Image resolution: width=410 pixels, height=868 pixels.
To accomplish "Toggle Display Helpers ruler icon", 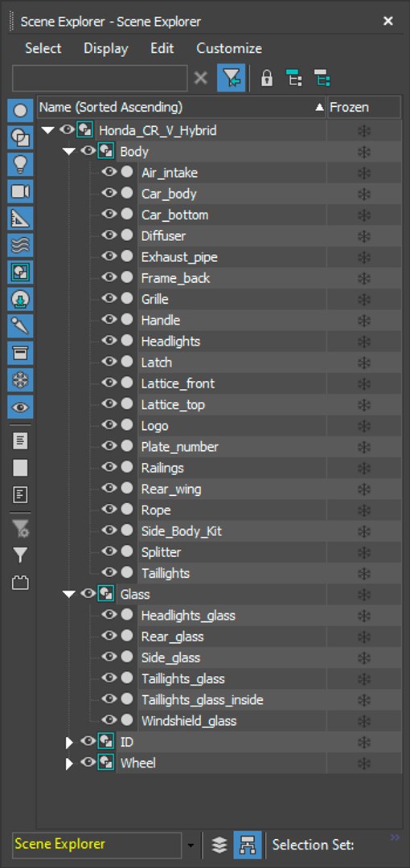I will pyautogui.click(x=21, y=218).
